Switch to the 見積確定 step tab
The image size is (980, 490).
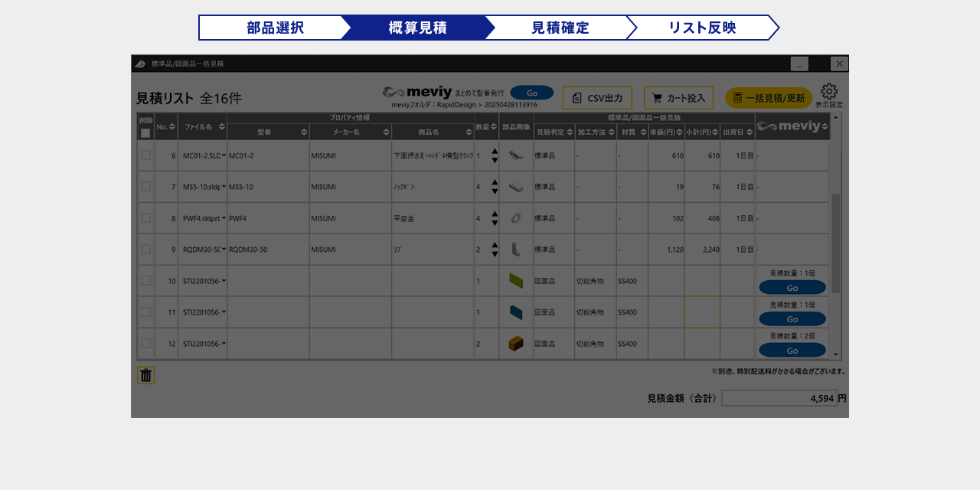[560, 28]
